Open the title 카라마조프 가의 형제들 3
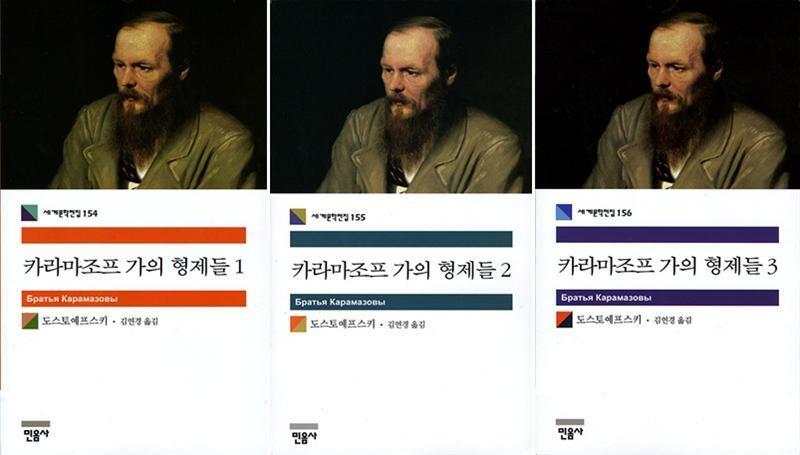Viewport: 800px width, 455px height. tap(667, 266)
